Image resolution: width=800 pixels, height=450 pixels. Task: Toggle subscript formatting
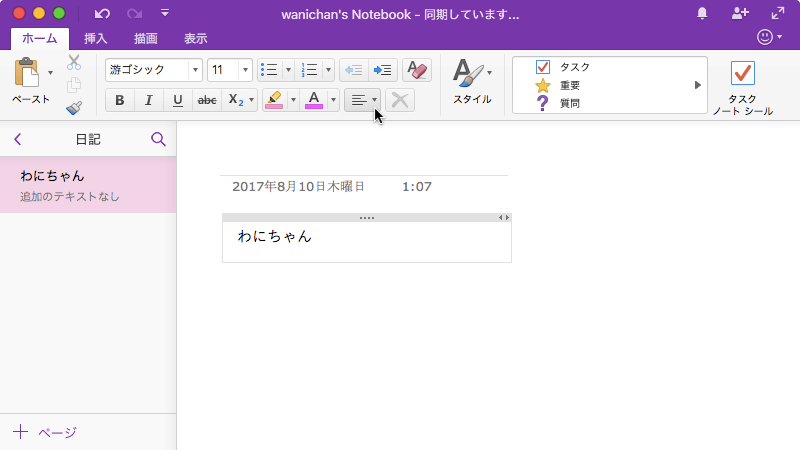235,100
